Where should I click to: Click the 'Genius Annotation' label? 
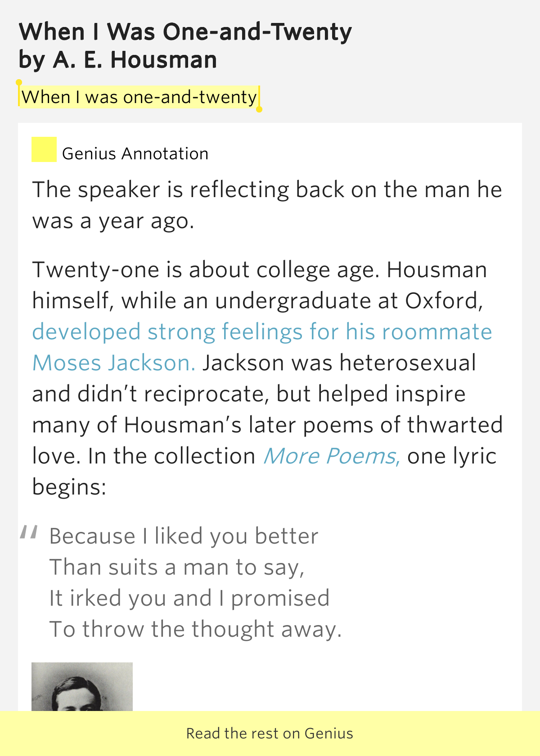(135, 154)
